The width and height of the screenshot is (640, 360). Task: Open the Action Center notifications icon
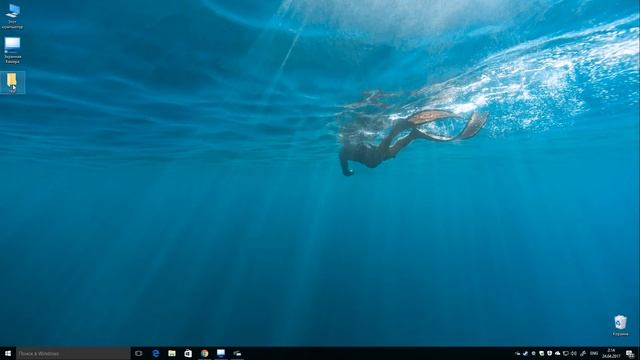(x=630, y=354)
